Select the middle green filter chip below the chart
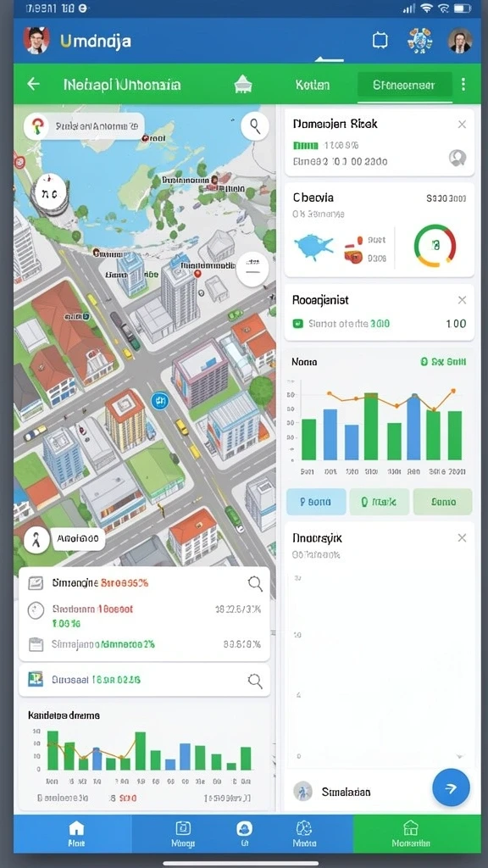Image resolution: width=488 pixels, height=868 pixels. click(379, 502)
